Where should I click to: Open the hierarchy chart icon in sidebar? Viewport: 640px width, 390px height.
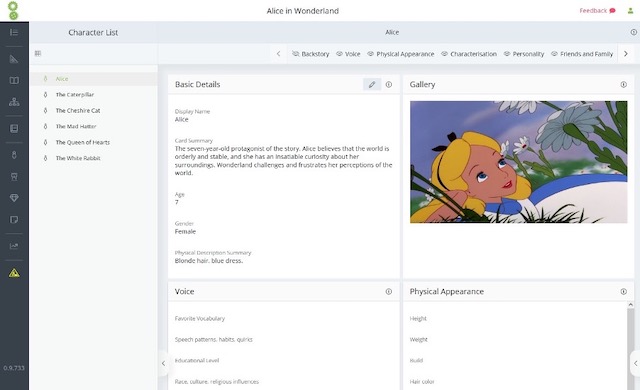(14, 102)
